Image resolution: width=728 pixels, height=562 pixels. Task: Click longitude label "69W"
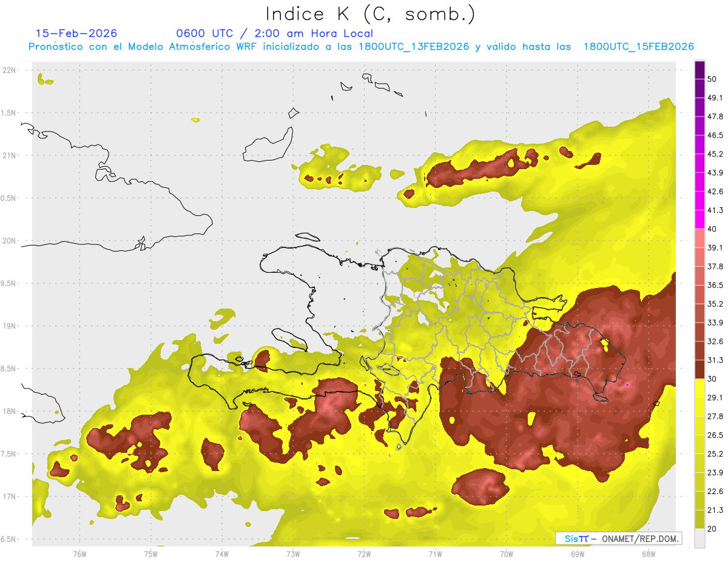578,554
